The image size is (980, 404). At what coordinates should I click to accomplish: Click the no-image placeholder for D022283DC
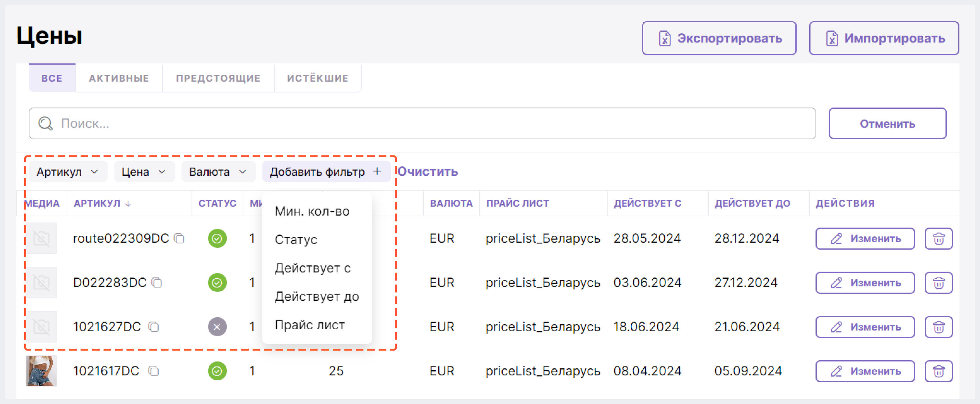click(41, 283)
